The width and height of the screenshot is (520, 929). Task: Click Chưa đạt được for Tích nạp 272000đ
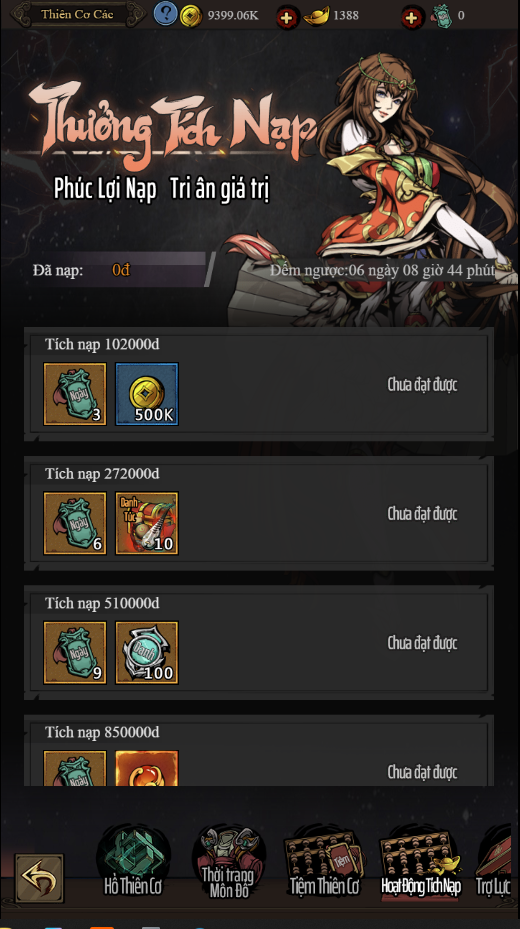pos(422,514)
